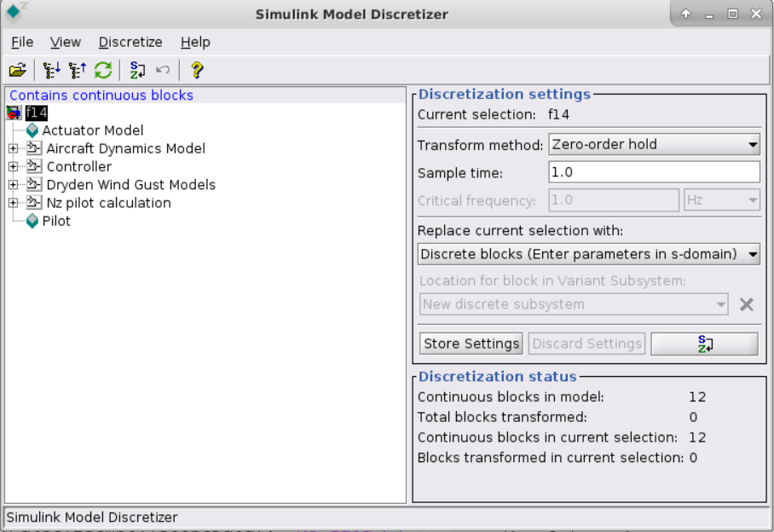Click the s-to-z discretize button in settings panel
The width and height of the screenshot is (774, 532).
point(704,344)
